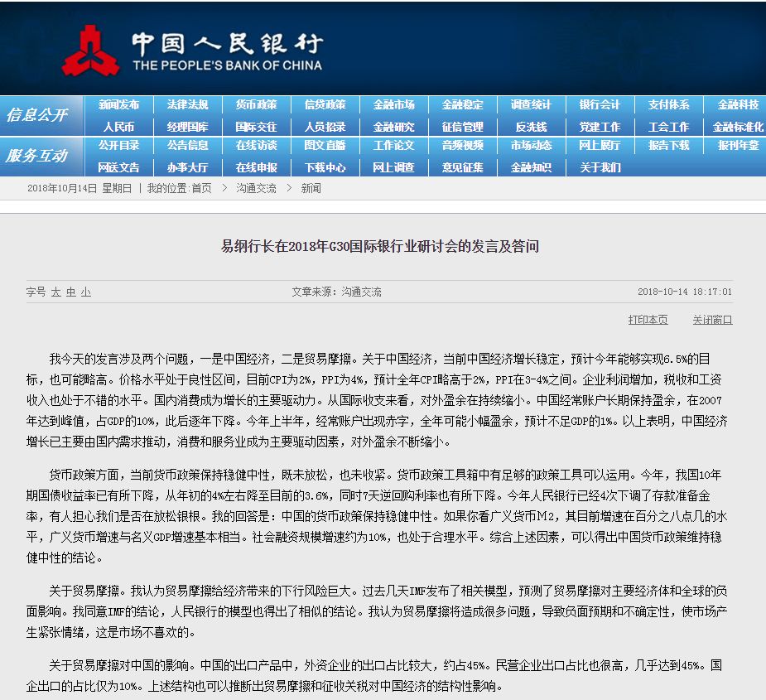Go to 图文直播

click(325, 145)
